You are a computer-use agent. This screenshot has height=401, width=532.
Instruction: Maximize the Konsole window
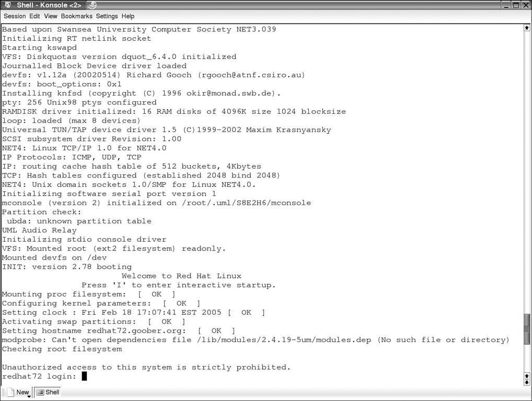pos(516,5)
